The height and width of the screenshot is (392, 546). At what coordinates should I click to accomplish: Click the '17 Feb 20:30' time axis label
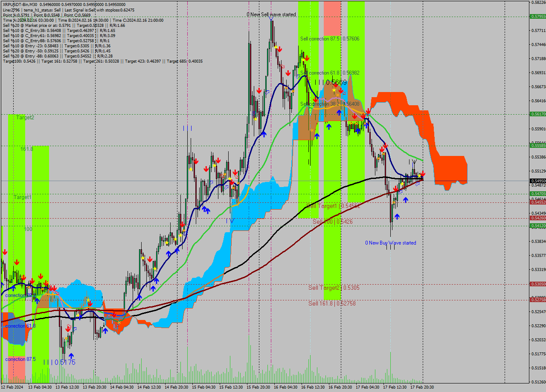click(x=422, y=387)
